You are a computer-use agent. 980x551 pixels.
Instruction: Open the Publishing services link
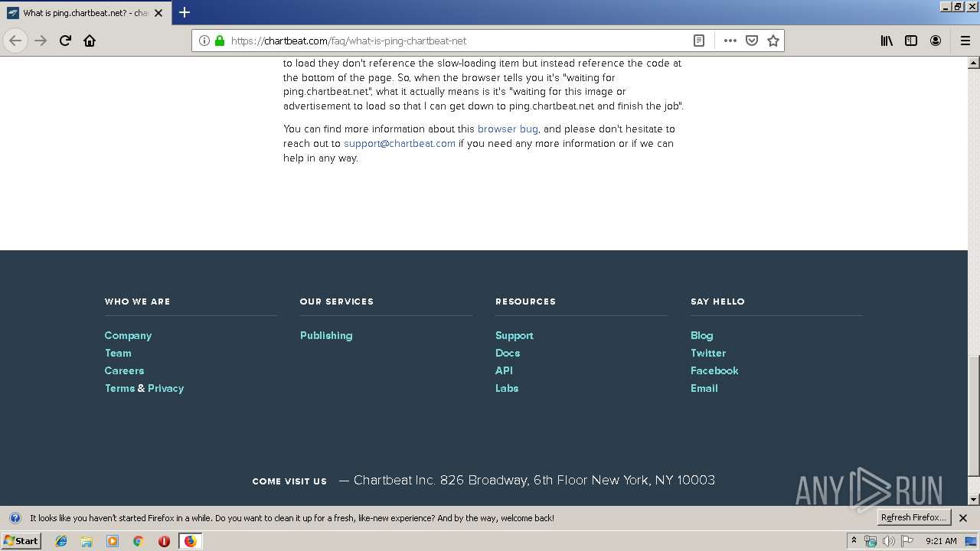pos(326,335)
